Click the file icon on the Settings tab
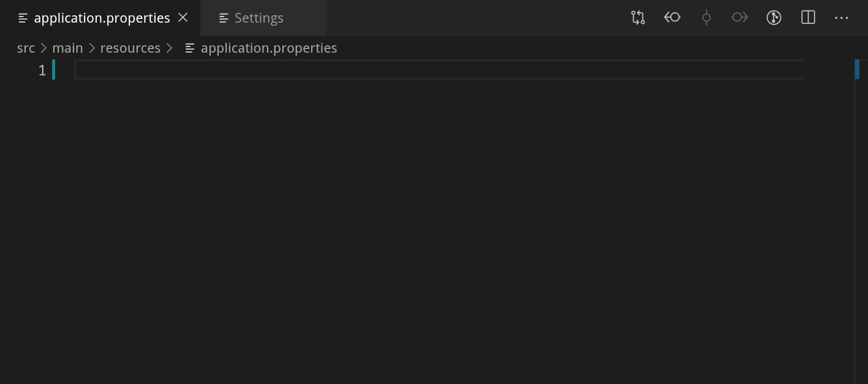868x384 pixels. 222,17
